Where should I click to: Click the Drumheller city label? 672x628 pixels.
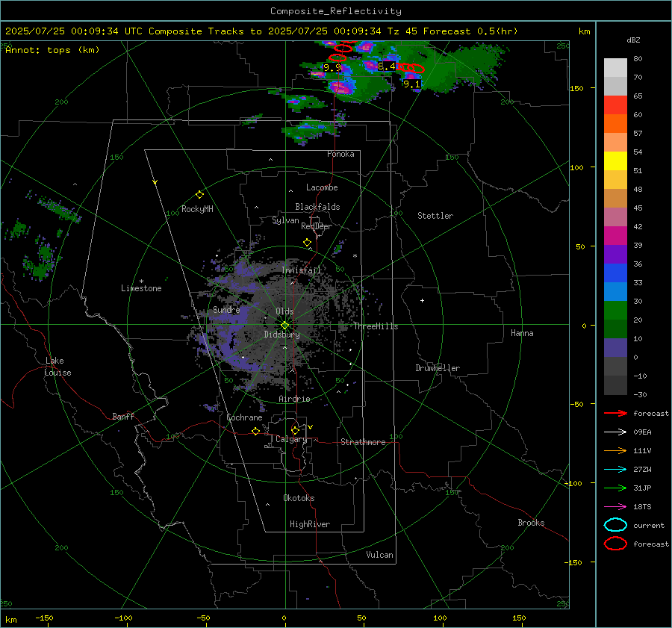click(x=438, y=368)
